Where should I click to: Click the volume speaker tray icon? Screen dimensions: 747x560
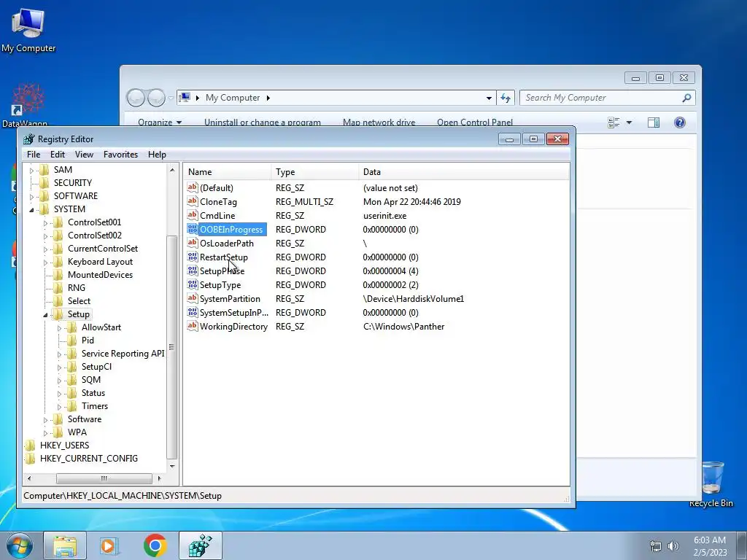(x=673, y=545)
